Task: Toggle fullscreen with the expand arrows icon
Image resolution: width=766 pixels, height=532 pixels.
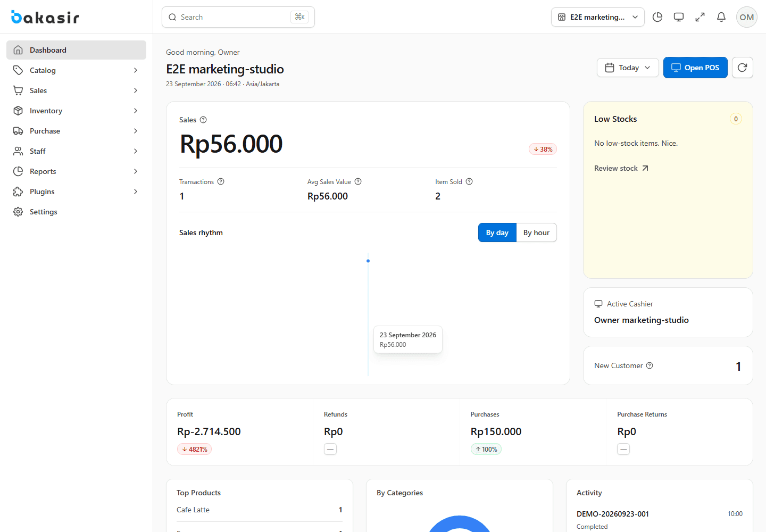Action: 700,17
